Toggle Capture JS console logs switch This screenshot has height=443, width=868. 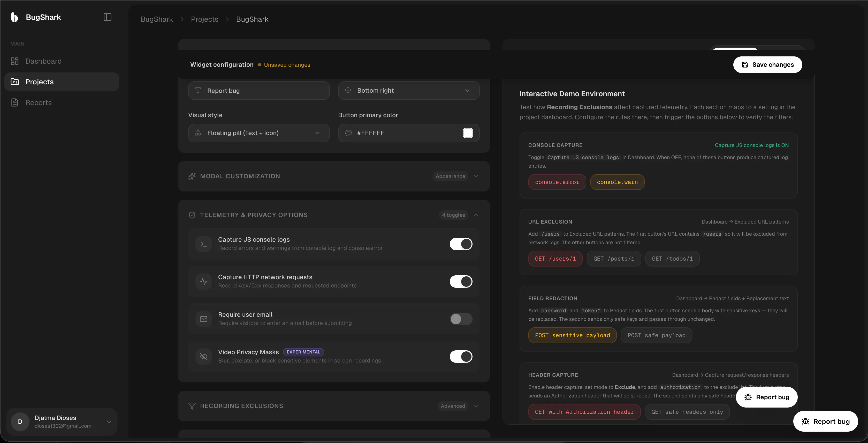click(461, 243)
